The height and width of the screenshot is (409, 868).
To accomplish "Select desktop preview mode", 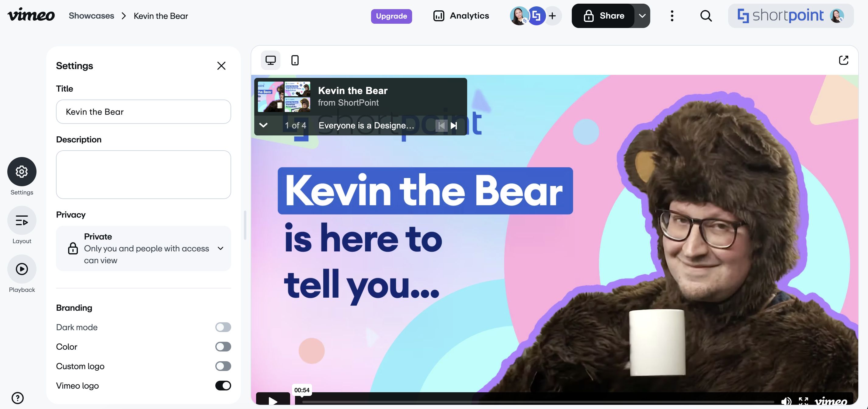I will click(271, 60).
